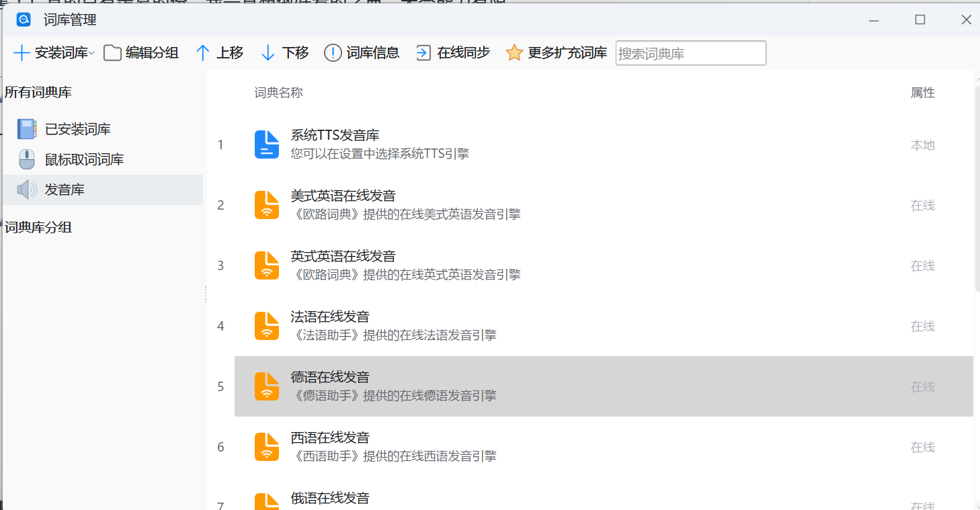This screenshot has height=510, width=980.
Task: Click the 词典库分组 section header
Action: coord(38,227)
